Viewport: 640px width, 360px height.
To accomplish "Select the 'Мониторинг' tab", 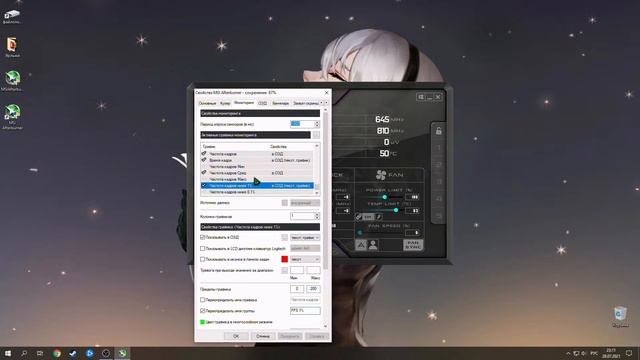I will [244, 103].
